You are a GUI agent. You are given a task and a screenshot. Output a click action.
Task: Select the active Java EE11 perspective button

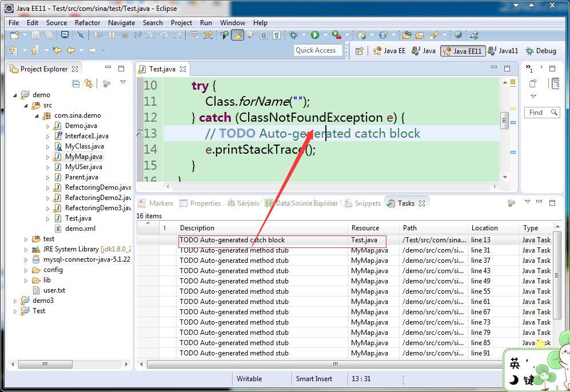coord(463,51)
